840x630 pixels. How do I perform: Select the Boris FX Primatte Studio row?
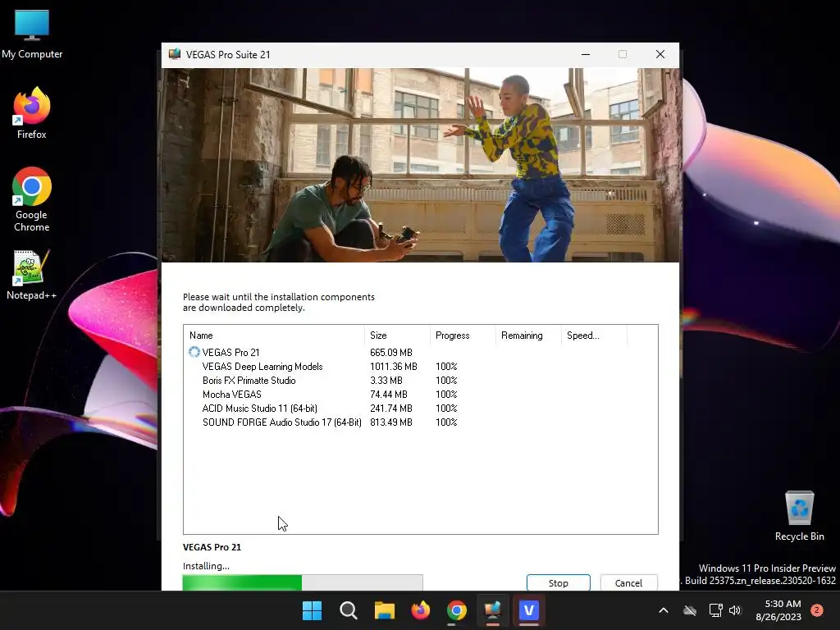421,381
